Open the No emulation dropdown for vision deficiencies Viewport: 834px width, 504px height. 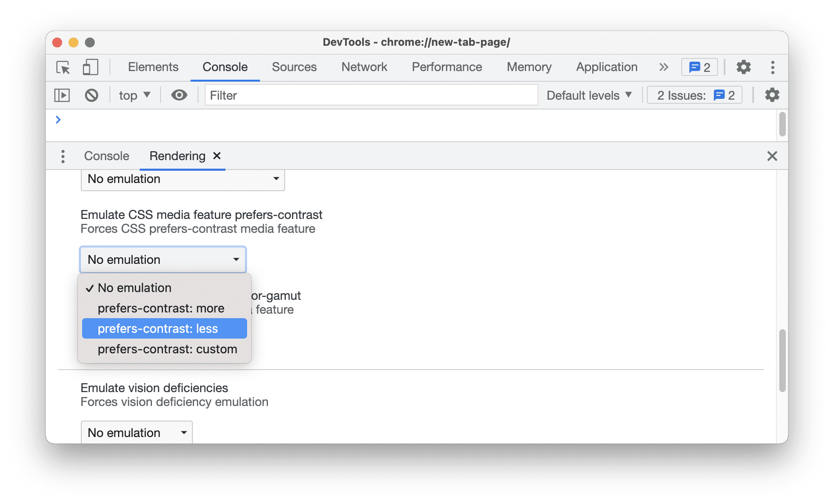click(x=136, y=433)
